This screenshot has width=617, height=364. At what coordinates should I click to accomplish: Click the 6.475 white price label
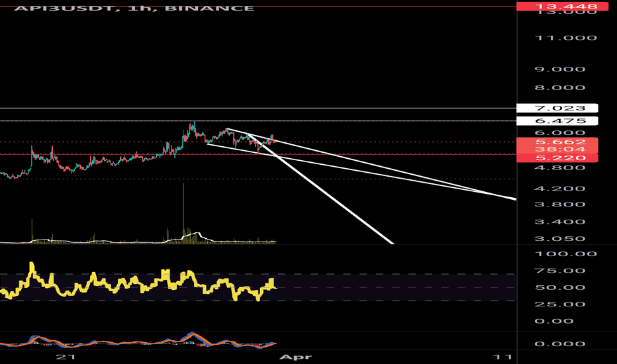(557, 121)
